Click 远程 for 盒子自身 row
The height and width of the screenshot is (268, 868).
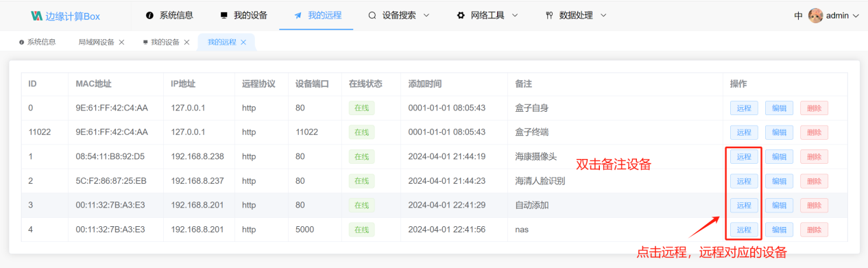pyautogui.click(x=744, y=108)
